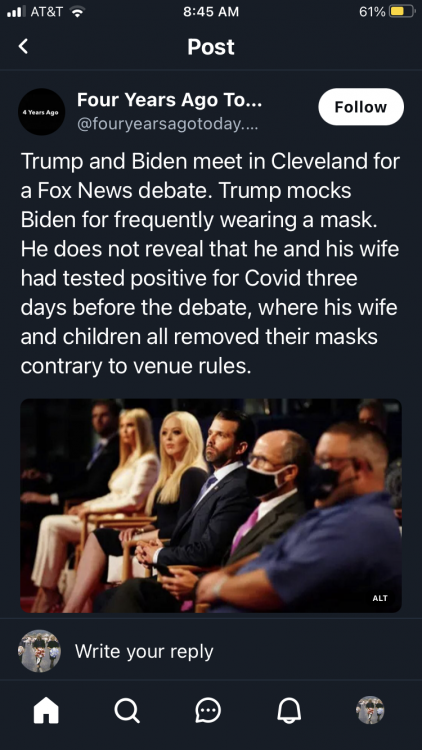Image resolution: width=422 pixels, height=750 pixels.
Task: Tap your avatar beside the reply box
Action: (39, 651)
